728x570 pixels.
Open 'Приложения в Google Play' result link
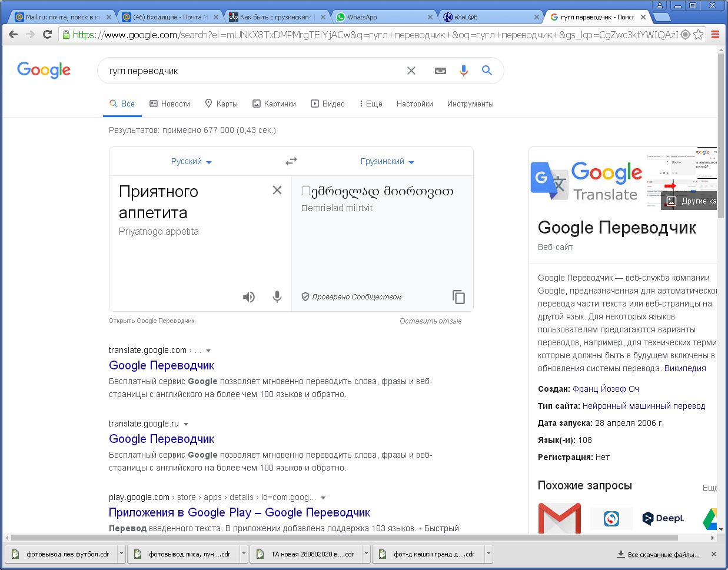tap(240, 512)
